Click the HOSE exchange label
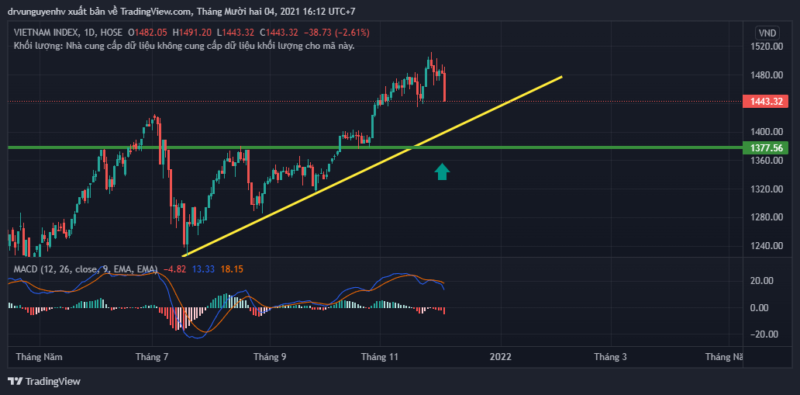Viewport: 800px width, 395px height. tap(111, 33)
